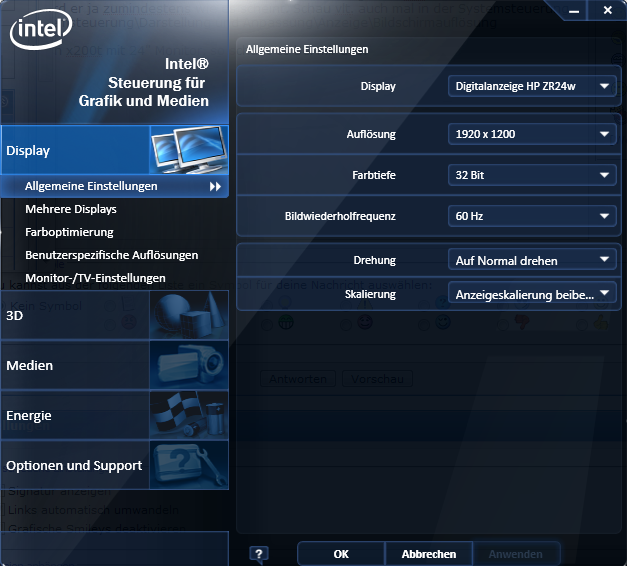This screenshot has height=566, width=627.
Task: Select the Medien category label
Action: pos(30,366)
